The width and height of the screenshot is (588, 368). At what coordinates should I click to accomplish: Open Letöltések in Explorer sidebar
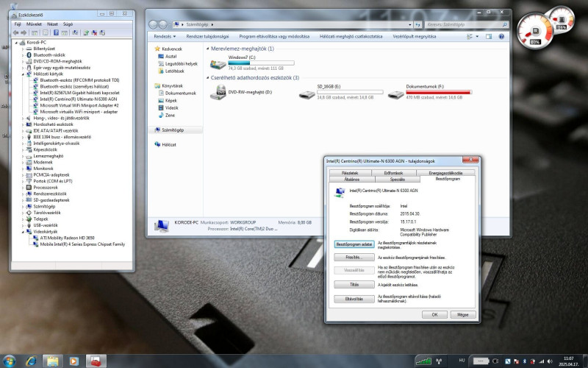pos(174,71)
